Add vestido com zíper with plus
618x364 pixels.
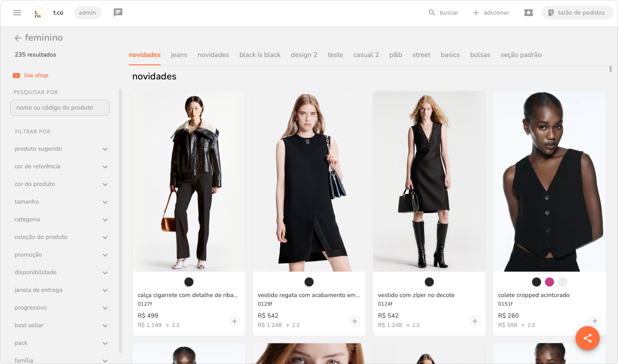click(475, 321)
